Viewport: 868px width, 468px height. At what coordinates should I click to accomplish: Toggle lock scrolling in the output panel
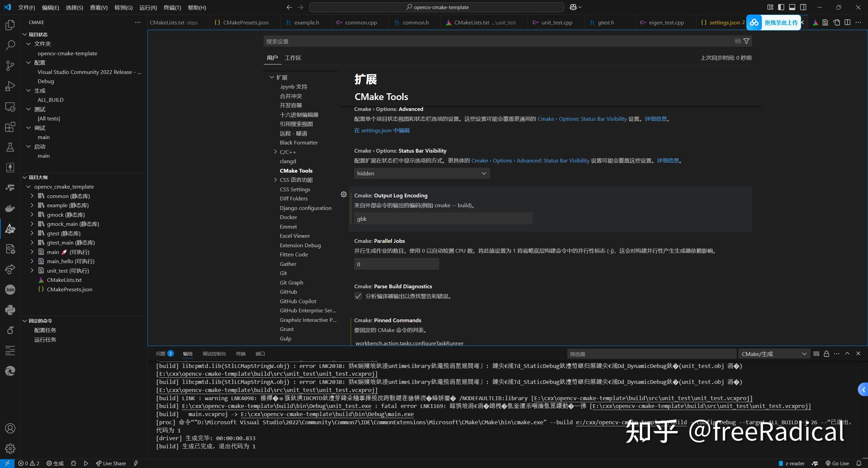[826, 354]
